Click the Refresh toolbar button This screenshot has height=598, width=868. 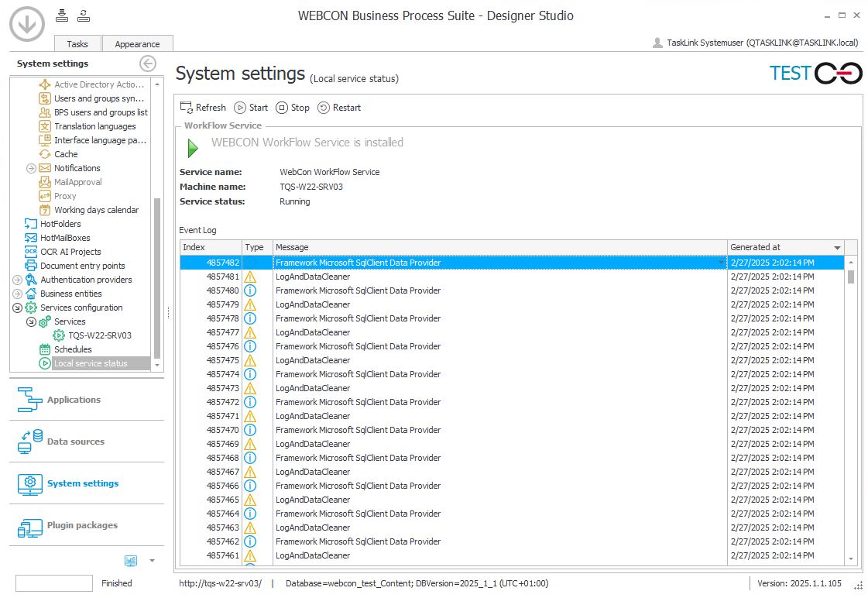click(203, 108)
